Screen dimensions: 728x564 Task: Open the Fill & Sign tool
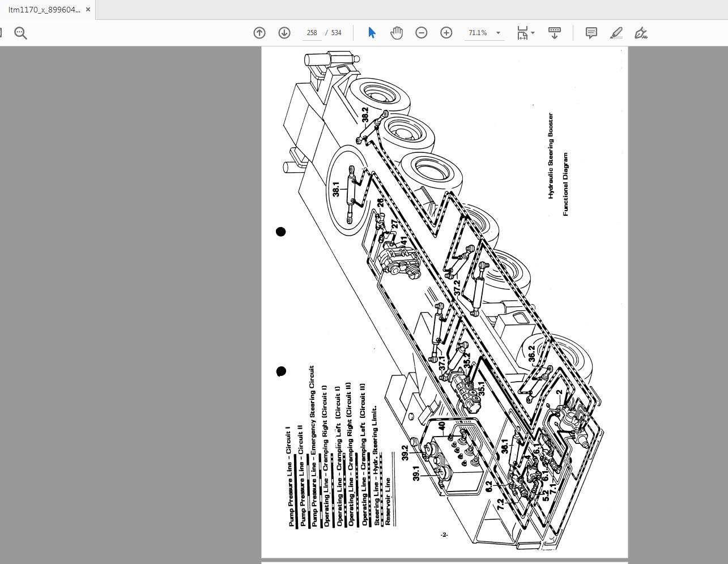click(x=641, y=33)
